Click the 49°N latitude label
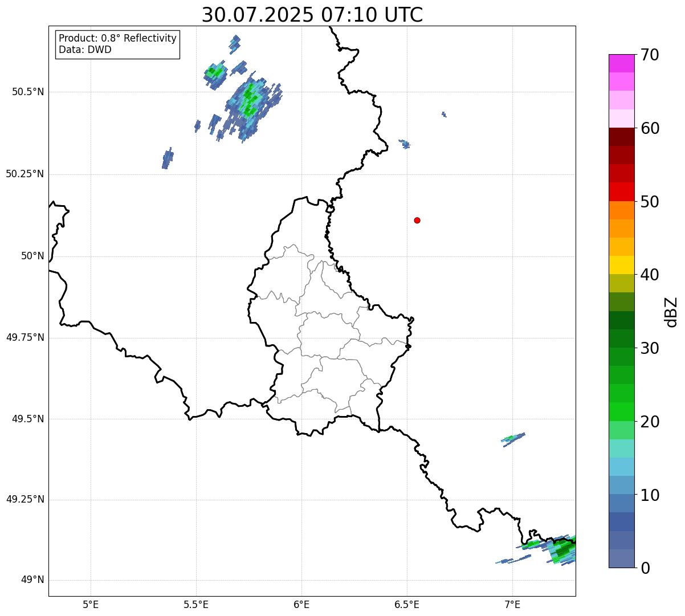685x616 pixels. [32, 580]
